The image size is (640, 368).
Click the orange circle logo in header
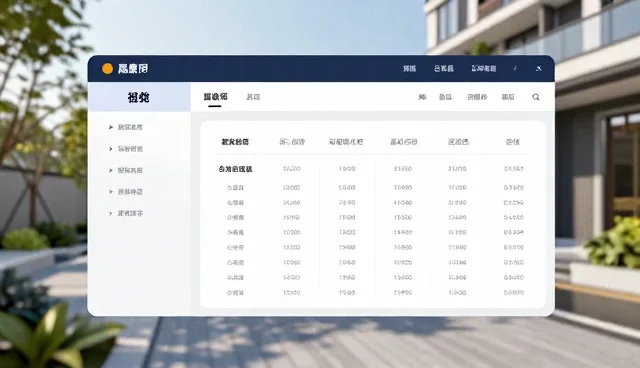[x=107, y=69]
